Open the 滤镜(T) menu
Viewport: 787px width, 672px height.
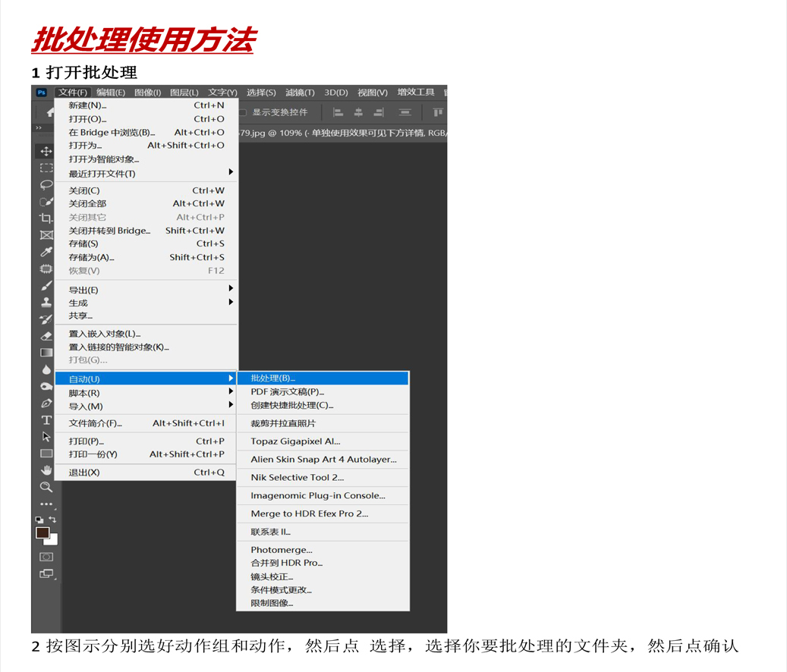pyautogui.click(x=300, y=93)
